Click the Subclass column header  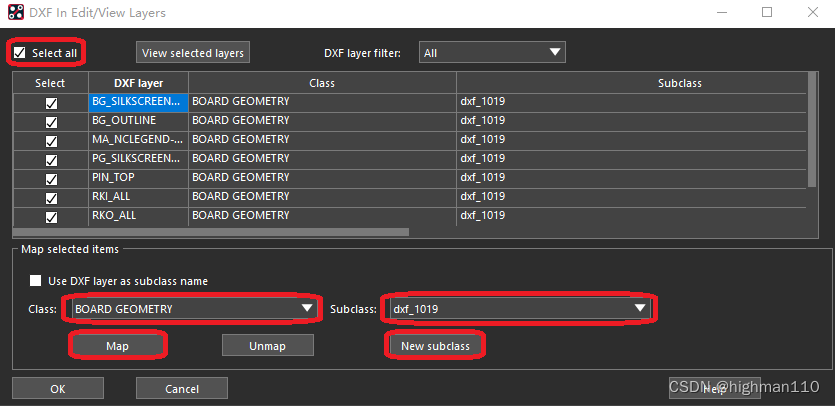pos(631,83)
